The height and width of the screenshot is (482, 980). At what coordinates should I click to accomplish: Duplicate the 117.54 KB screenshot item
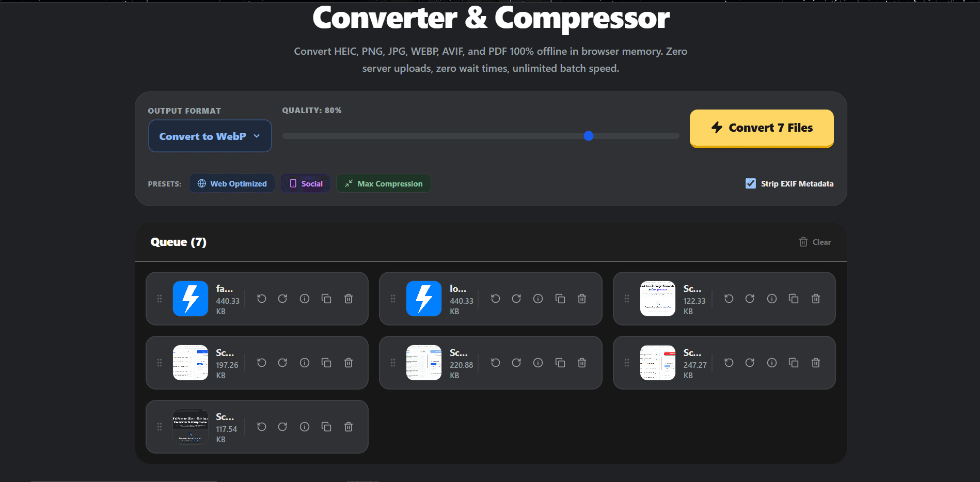point(326,427)
